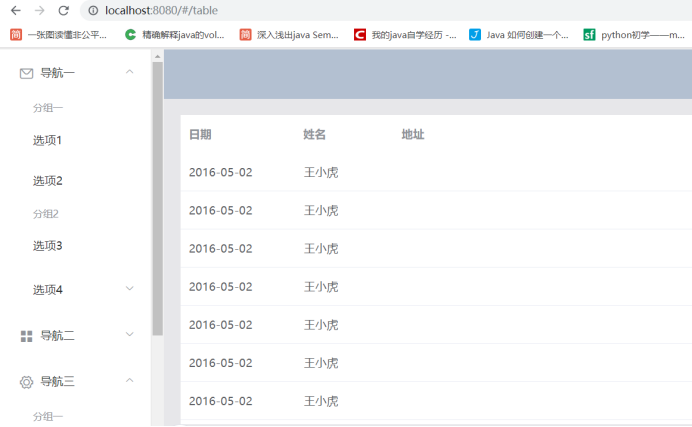The image size is (692, 427).
Task: Click the envelope icon beside 导航一
Action: [26, 73]
